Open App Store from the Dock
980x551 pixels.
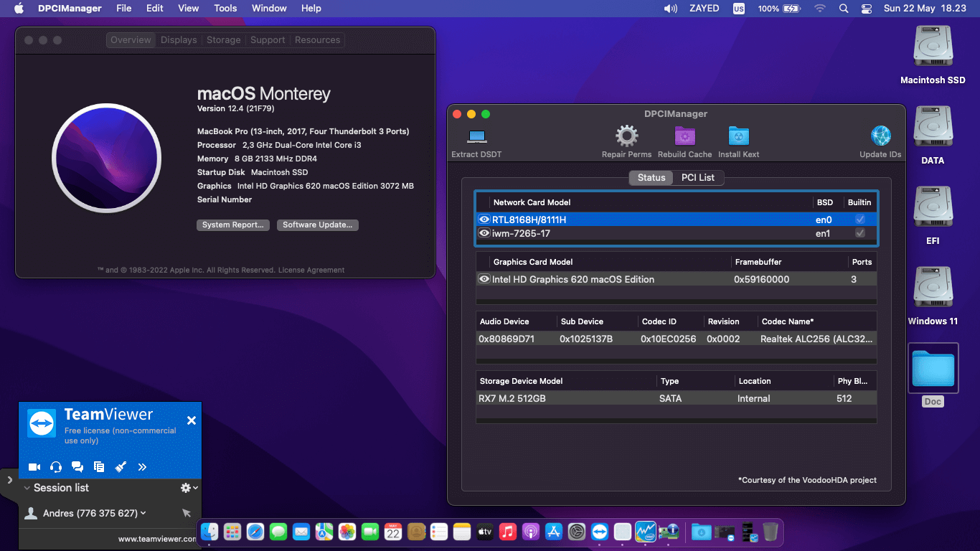(554, 532)
